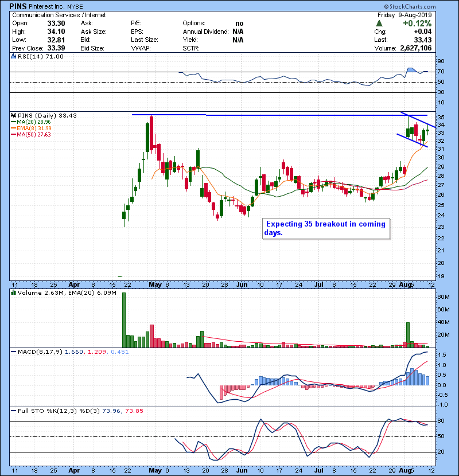
Task: Click the 19 label on price axis
Action: click(441, 276)
